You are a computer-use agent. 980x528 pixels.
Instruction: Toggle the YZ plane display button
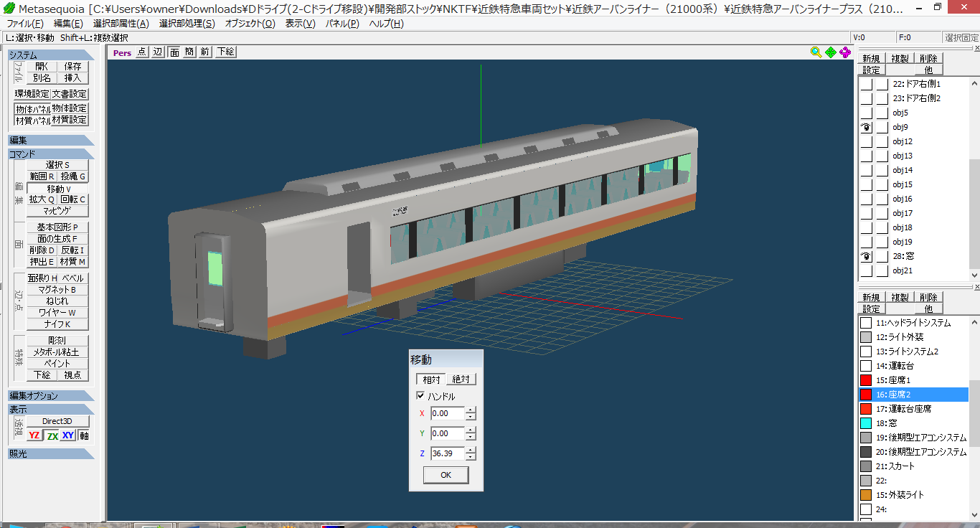pos(34,435)
